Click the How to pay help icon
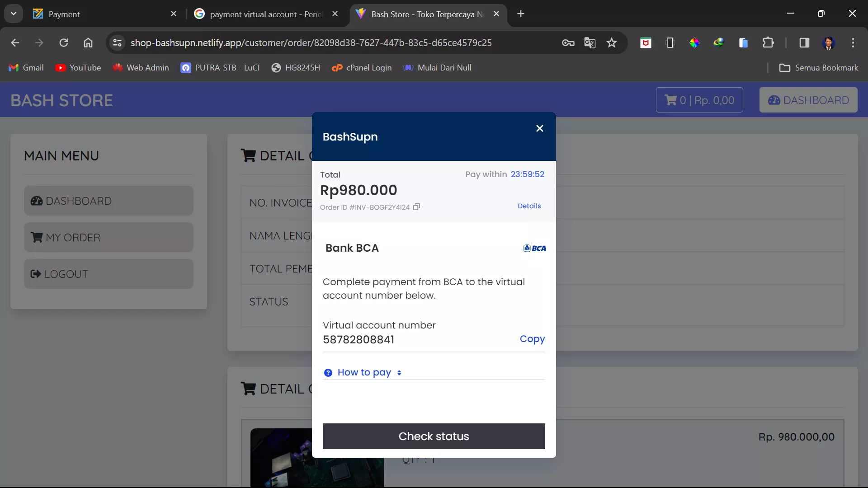The image size is (868, 488). click(328, 373)
